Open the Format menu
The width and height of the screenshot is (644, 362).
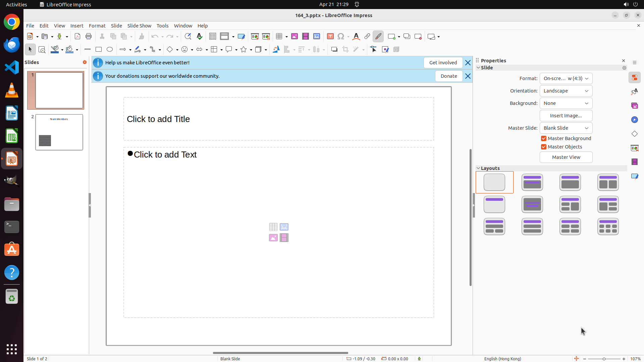click(x=97, y=26)
